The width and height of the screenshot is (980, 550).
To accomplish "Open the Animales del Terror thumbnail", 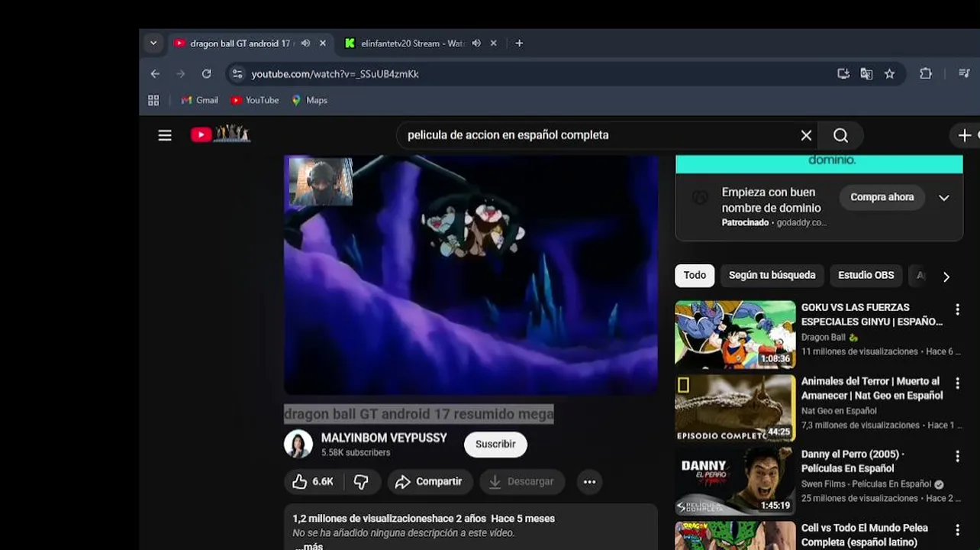I will tap(735, 408).
